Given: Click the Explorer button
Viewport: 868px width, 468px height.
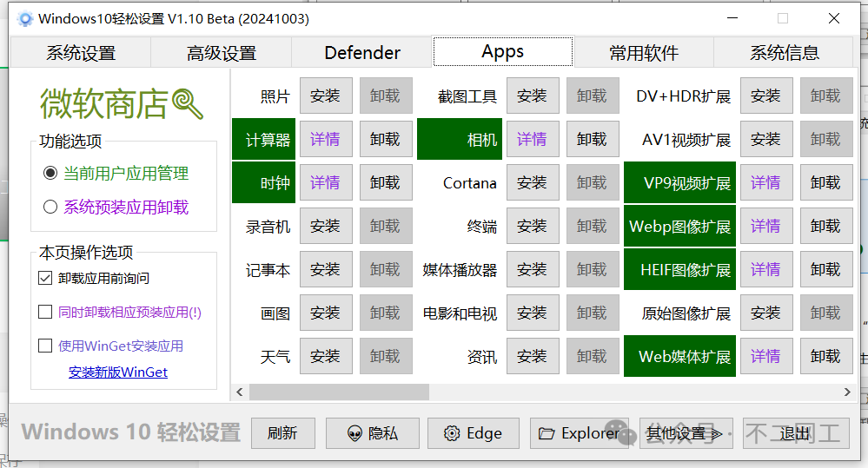Looking at the screenshot, I should pyautogui.click(x=579, y=433).
